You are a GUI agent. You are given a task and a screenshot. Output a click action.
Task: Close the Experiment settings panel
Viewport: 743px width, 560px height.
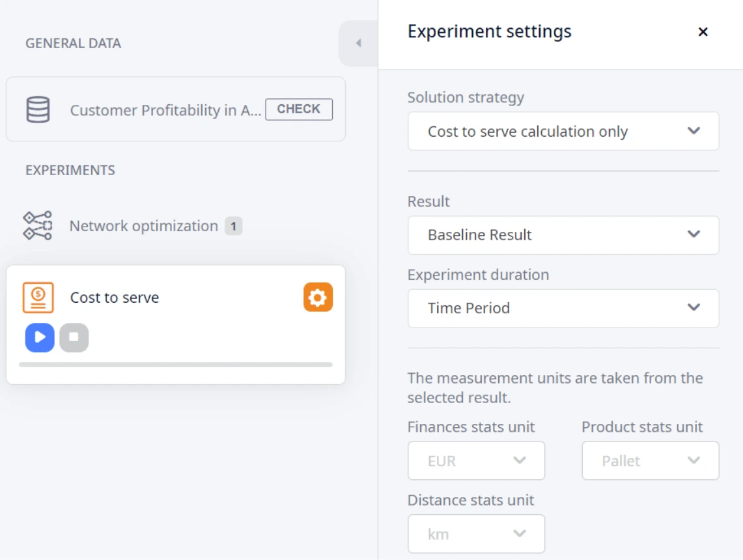point(703,32)
